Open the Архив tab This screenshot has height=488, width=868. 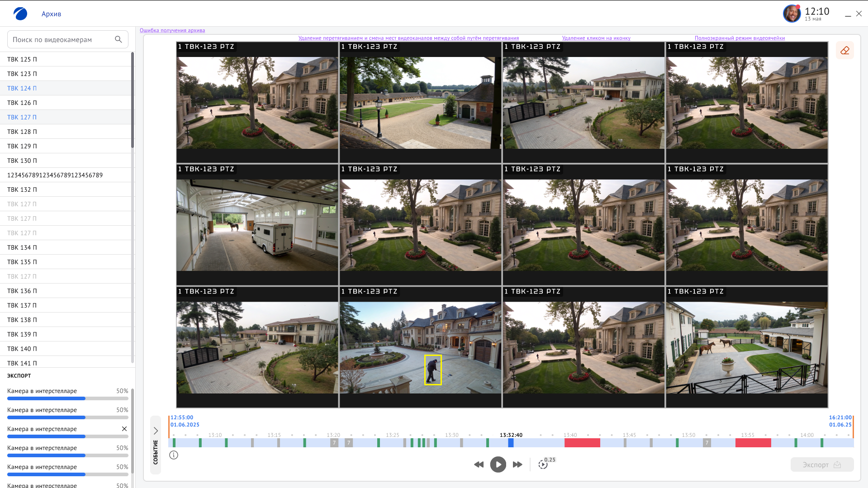coord(51,14)
